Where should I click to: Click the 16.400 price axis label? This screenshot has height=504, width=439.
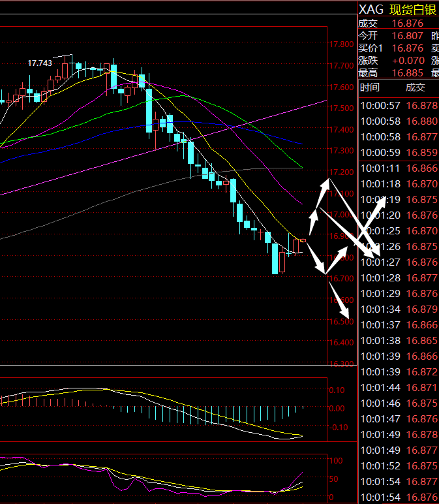tap(341, 343)
